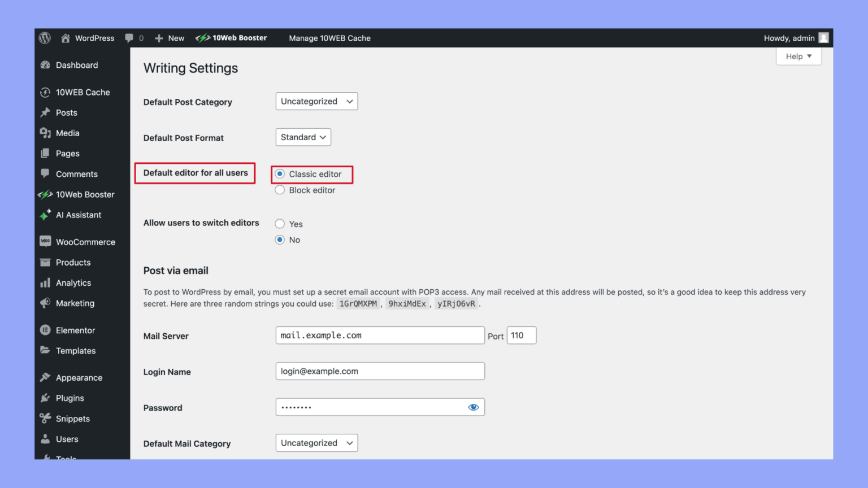Viewport: 868px width, 488px height.
Task: Open the Elementor sidebar icon
Action: 45,330
